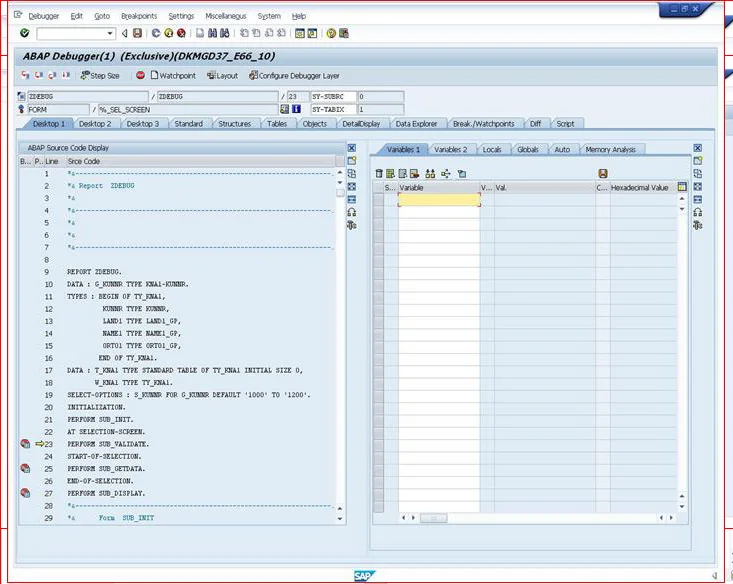Open the Debugger menu
This screenshot has height=584, width=733.
(43, 16)
